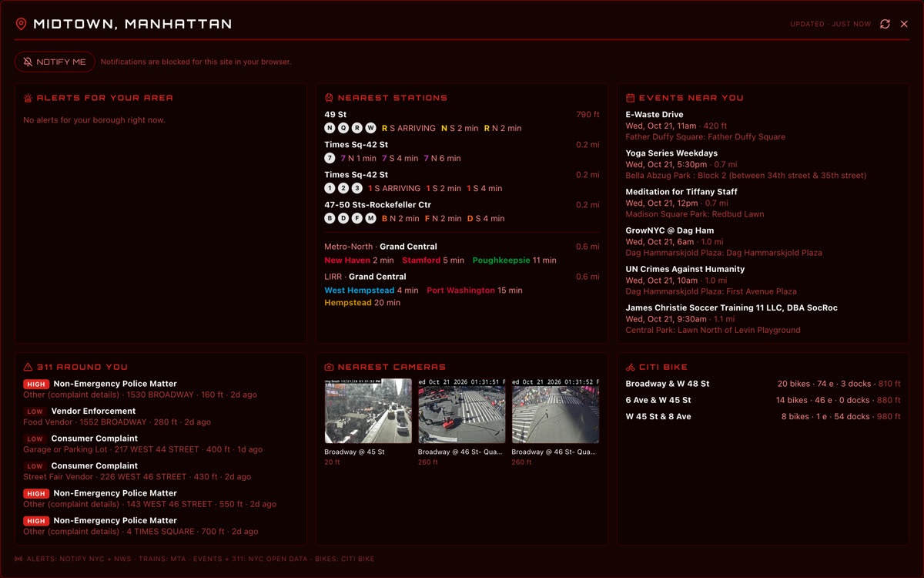Image resolution: width=924 pixels, height=578 pixels.
Task: Select the white W line badge under 49 St
Action: pos(370,128)
